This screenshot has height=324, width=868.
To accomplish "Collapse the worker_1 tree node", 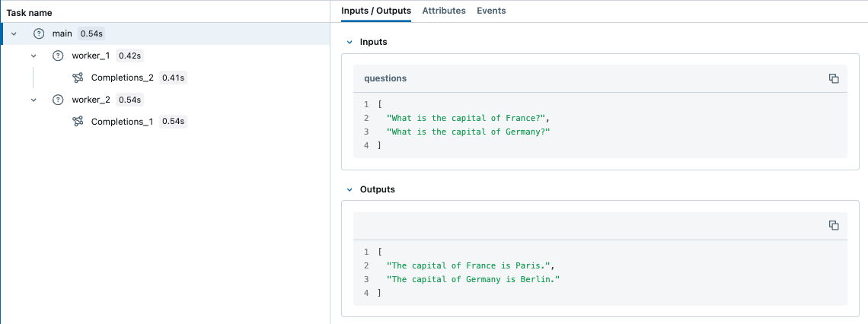I will 34,56.
